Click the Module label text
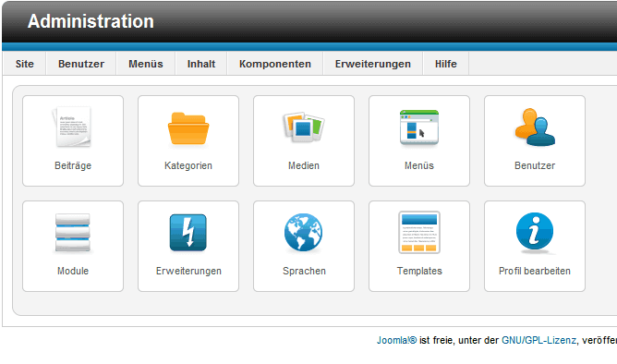 pyautogui.click(x=73, y=271)
